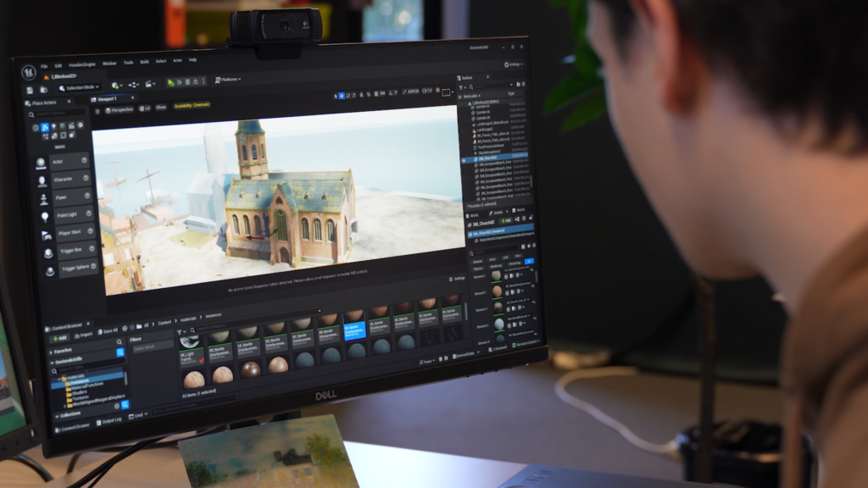Viewport: 868px width, 488px height.
Task: Click the green Add button in Content Browser
Action: coord(60,337)
